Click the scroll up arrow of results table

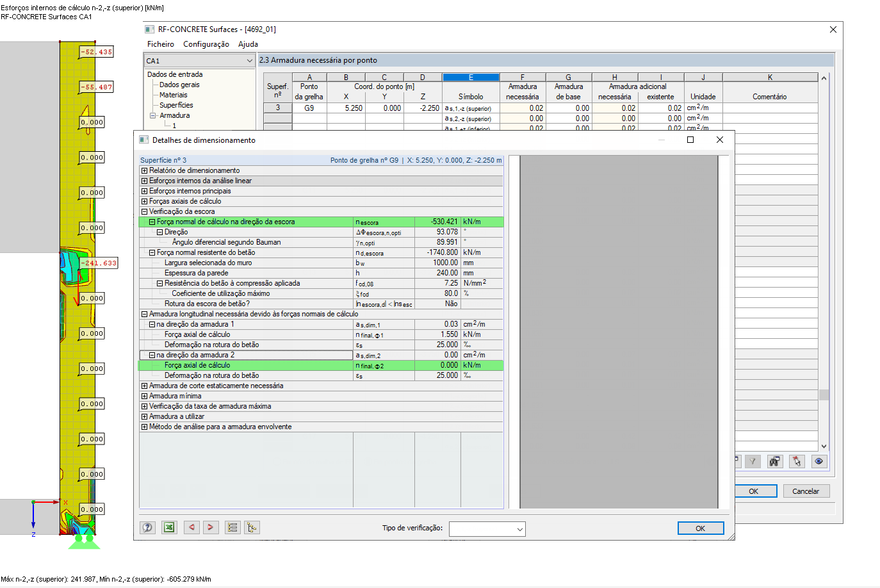click(824, 78)
